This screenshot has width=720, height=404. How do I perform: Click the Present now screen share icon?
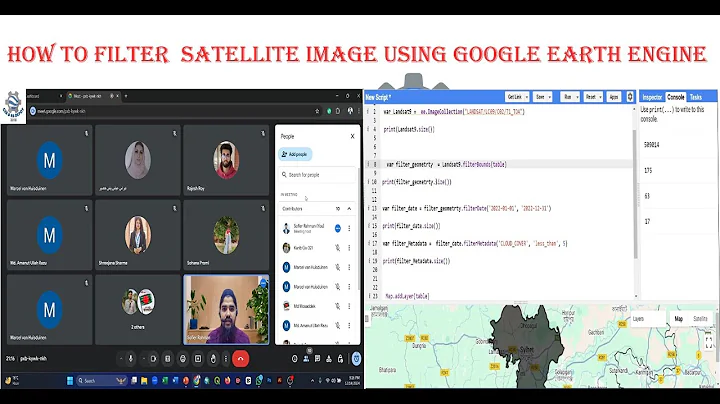tap(198, 359)
